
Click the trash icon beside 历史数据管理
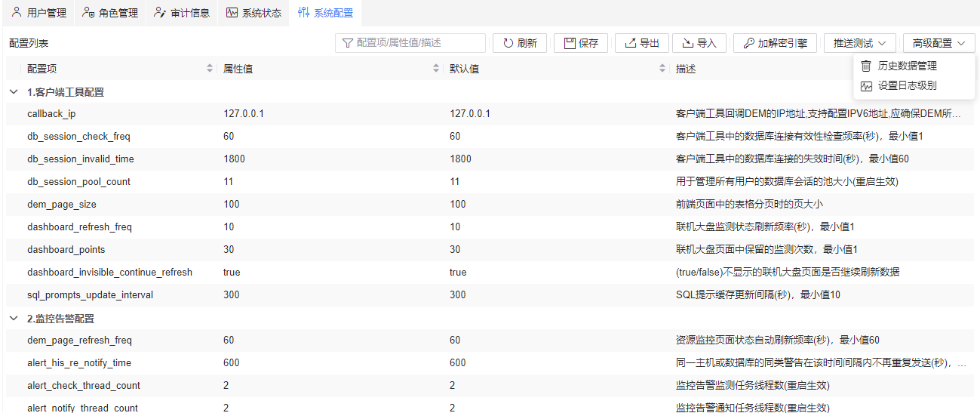pyautogui.click(x=866, y=66)
